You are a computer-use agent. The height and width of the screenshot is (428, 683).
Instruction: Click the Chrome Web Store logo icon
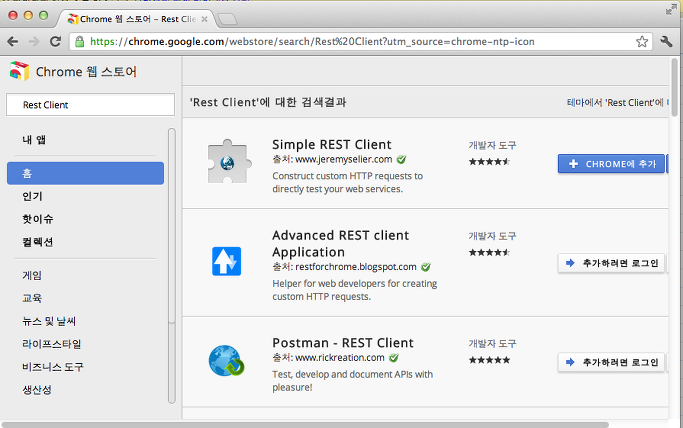coord(19,71)
